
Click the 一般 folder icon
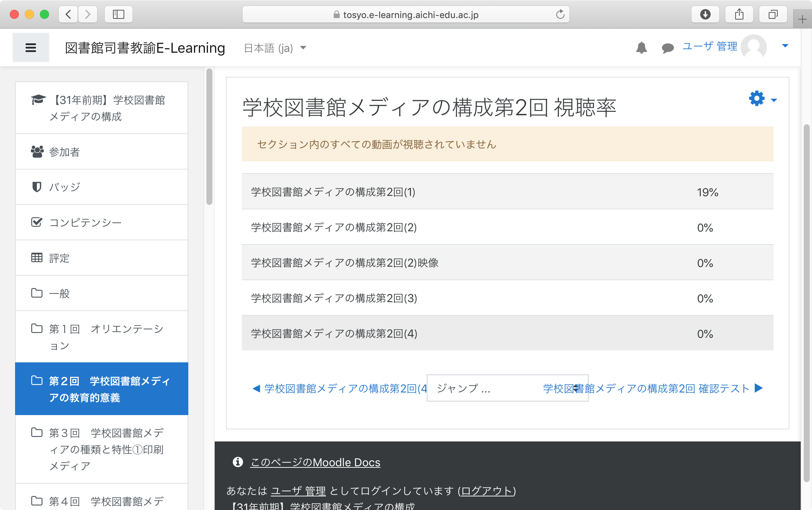point(37,293)
